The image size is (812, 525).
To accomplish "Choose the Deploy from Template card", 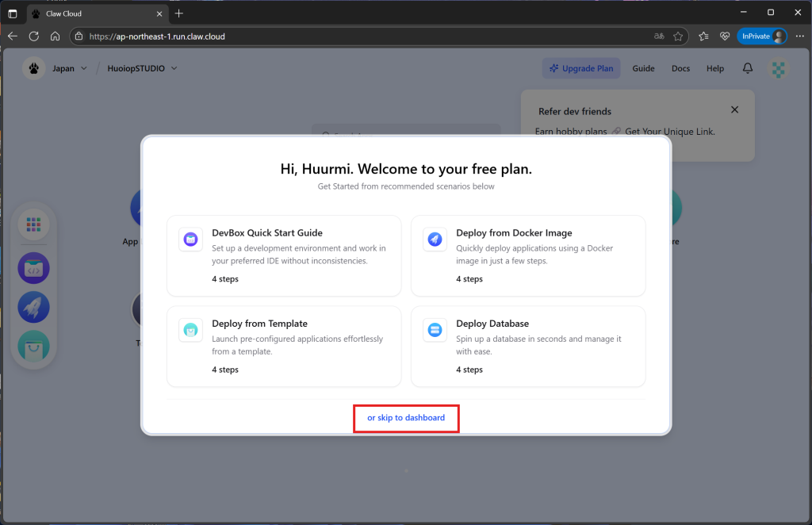I will tap(284, 347).
